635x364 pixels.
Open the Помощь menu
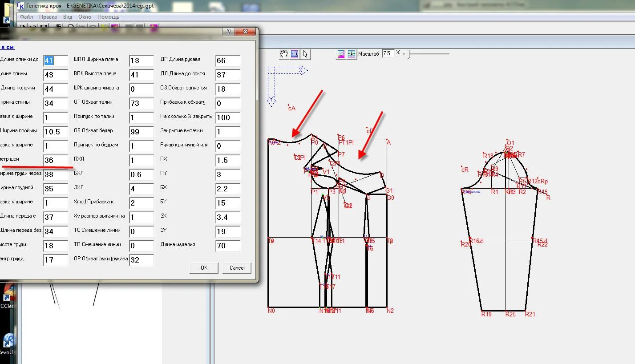click(x=108, y=17)
